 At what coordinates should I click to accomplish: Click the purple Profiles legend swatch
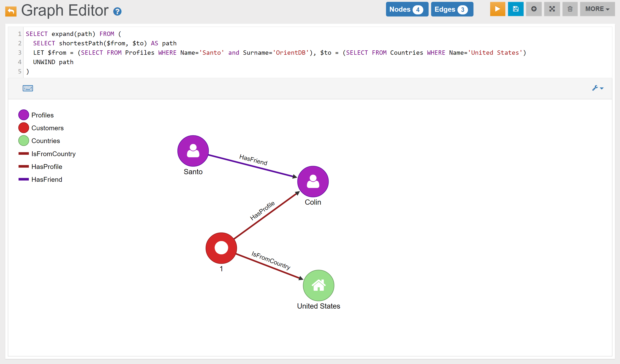point(24,115)
